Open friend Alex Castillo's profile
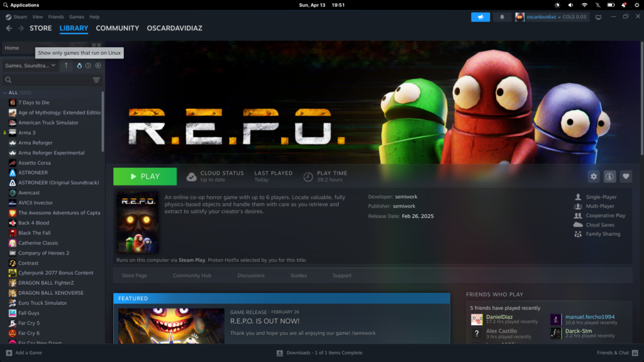 (x=501, y=331)
